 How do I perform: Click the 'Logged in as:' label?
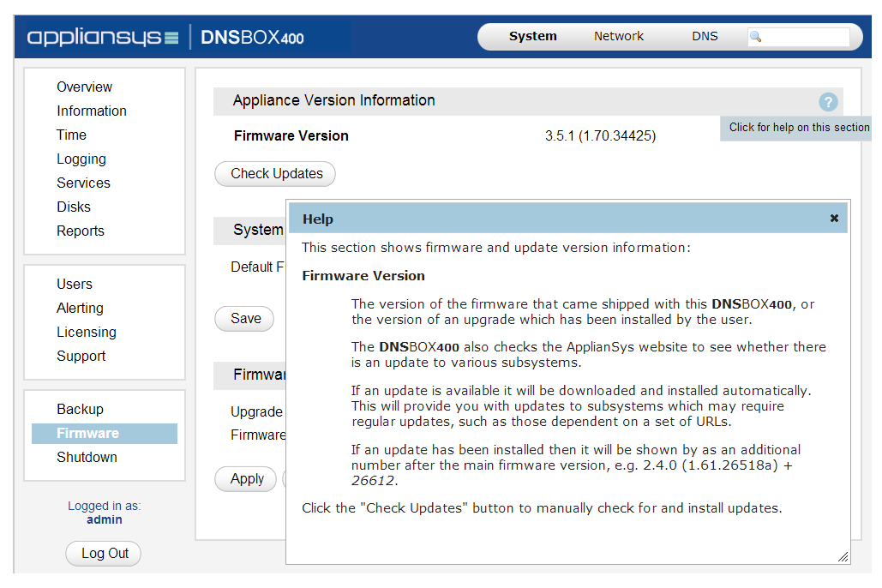pyautogui.click(x=104, y=506)
